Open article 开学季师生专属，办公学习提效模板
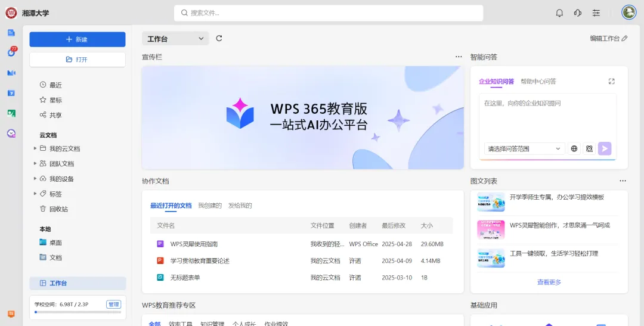The width and height of the screenshot is (644, 326). click(557, 197)
